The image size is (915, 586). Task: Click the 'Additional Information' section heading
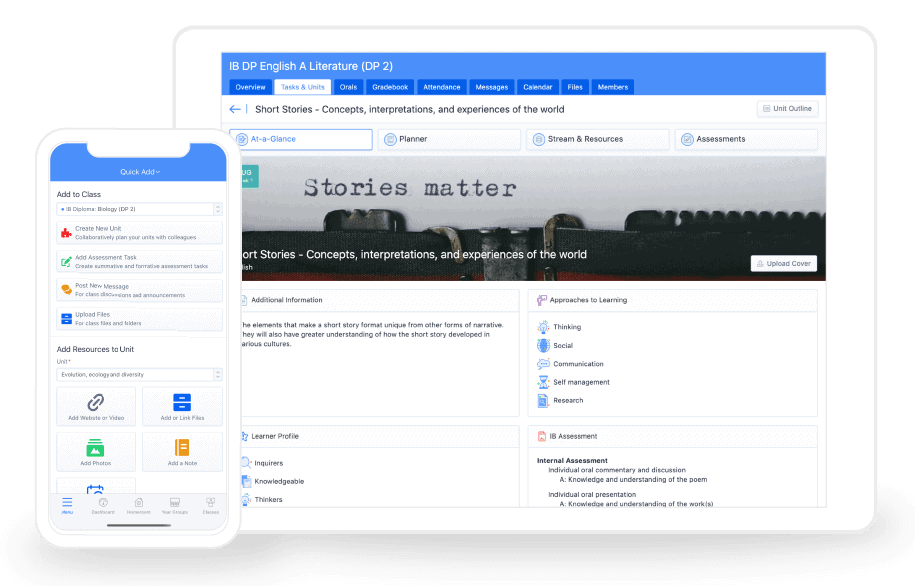pos(287,300)
